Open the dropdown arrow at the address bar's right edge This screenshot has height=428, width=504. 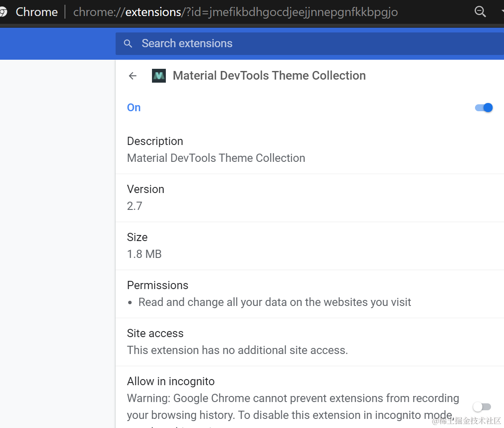[501, 12]
